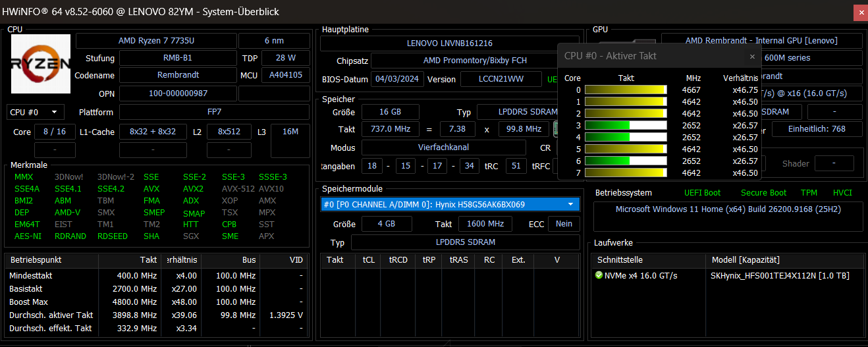This screenshot has height=347, width=868.
Task: Click the BIOS Version LCCN21WW field
Action: coord(501,79)
